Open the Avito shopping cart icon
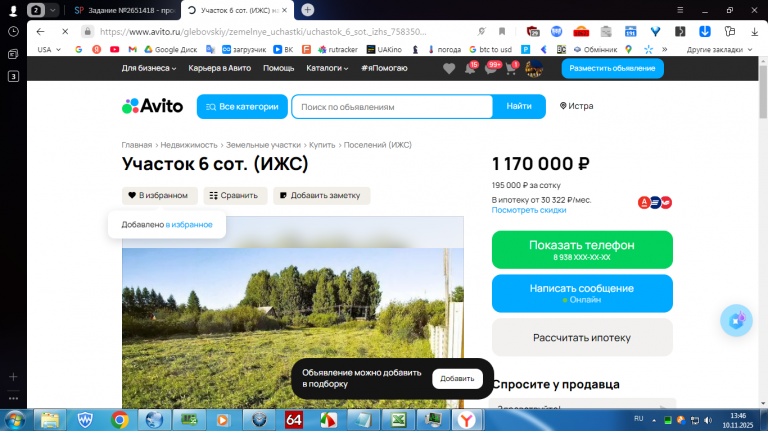The height and width of the screenshot is (431, 768). [511, 68]
